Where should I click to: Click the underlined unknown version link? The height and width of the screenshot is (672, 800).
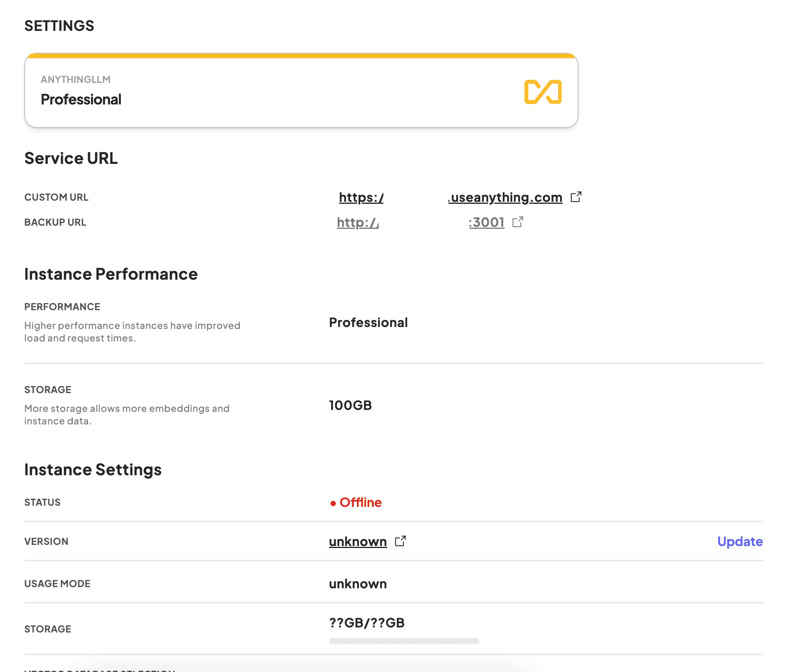pyautogui.click(x=357, y=541)
